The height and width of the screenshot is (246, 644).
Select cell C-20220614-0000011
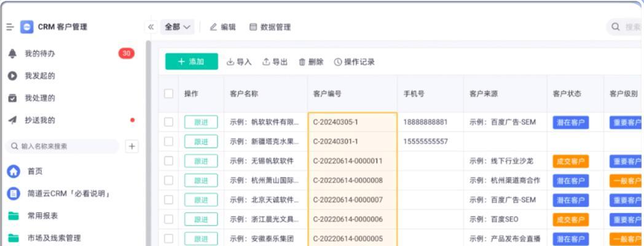point(352,161)
